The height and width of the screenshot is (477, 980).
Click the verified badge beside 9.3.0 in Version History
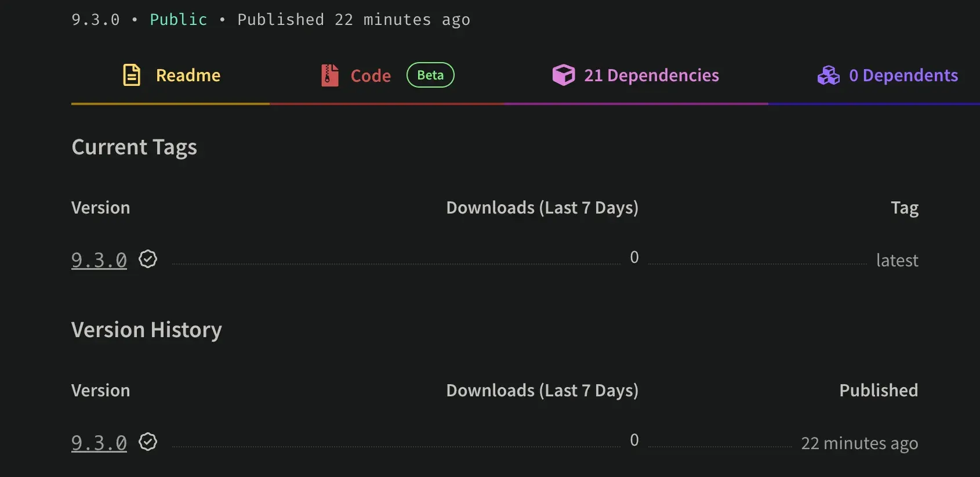tap(148, 442)
